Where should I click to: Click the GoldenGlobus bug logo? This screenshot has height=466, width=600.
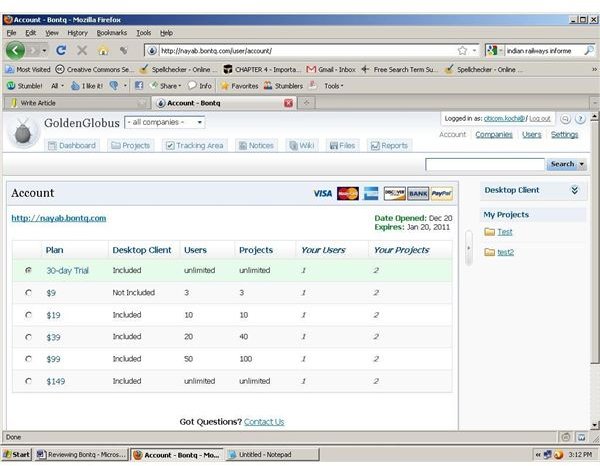coord(23,132)
